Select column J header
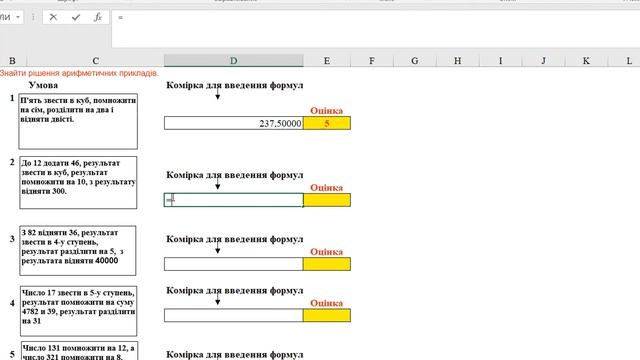This screenshot has width=640, height=360. coord(543,61)
